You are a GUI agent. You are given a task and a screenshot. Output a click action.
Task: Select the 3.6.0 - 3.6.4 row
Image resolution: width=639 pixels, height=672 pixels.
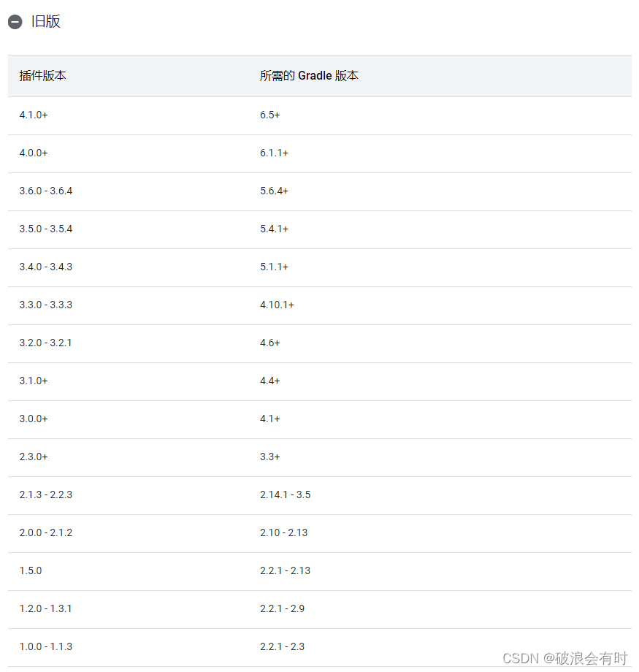coord(45,191)
